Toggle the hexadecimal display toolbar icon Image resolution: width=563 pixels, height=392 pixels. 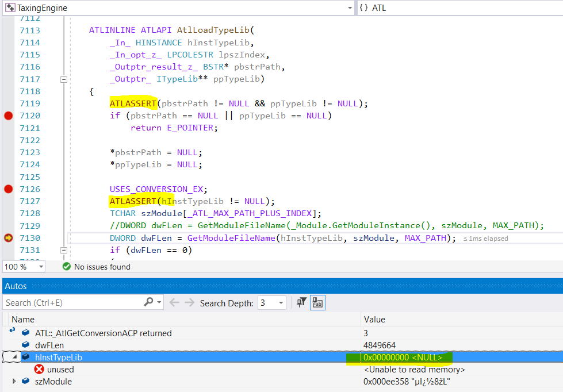tap(317, 302)
